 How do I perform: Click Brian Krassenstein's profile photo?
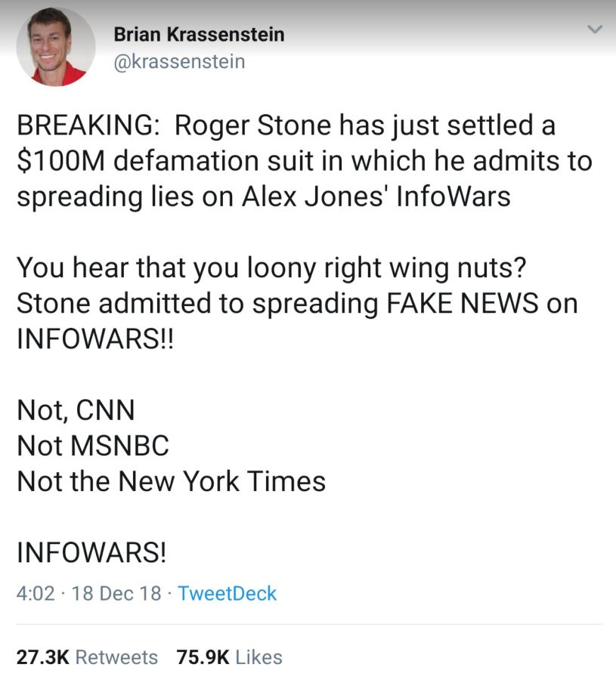click(x=56, y=47)
